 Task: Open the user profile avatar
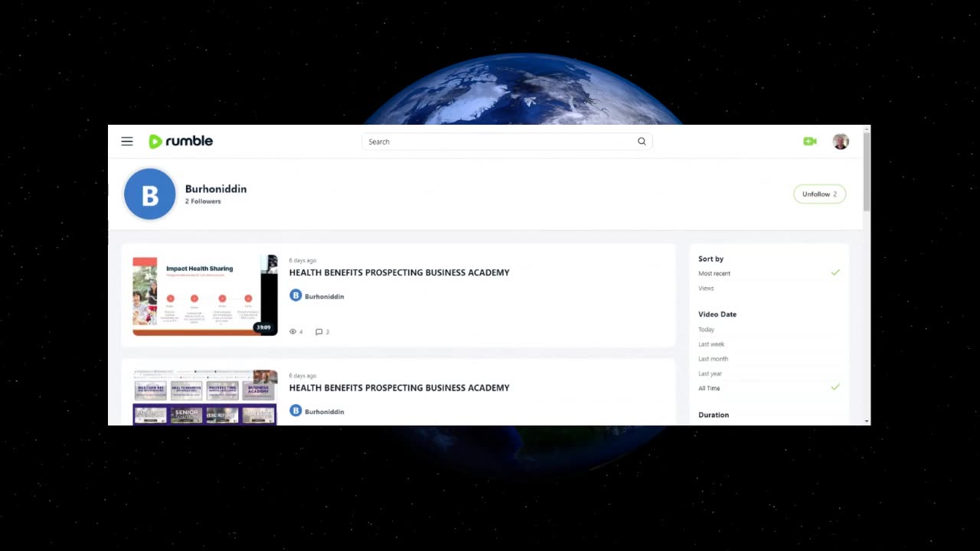coord(841,142)
